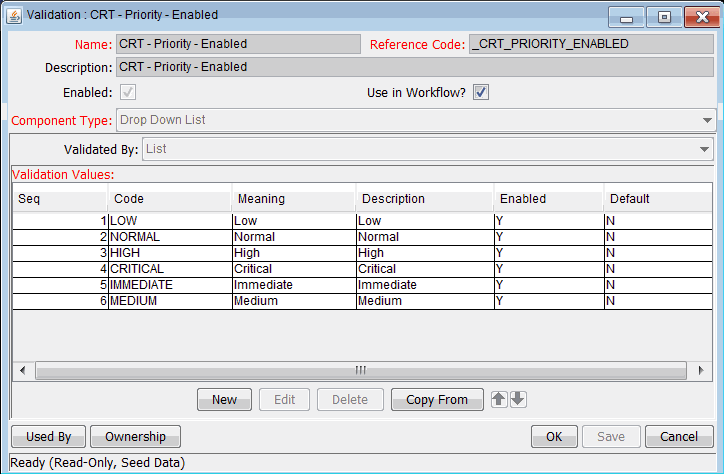Uncheck the Use in Workflow checkbox
Screen dimensions: 724x474
[x=481, y=93]
